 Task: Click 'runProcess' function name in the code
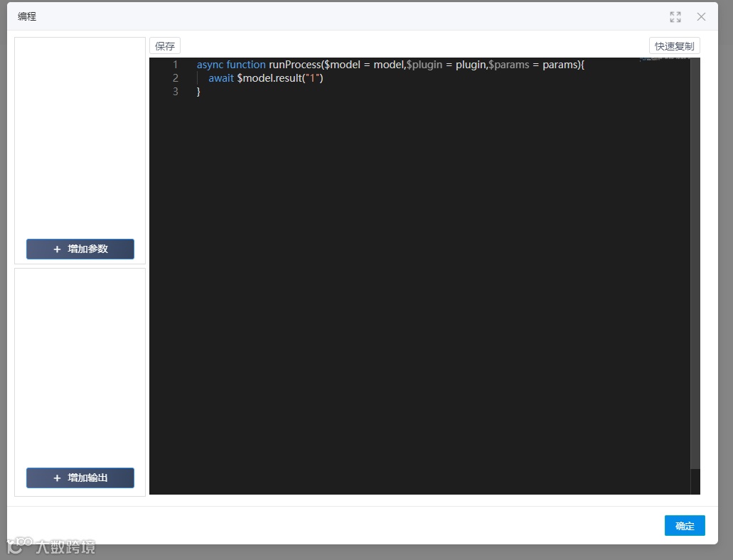(294, 65)
